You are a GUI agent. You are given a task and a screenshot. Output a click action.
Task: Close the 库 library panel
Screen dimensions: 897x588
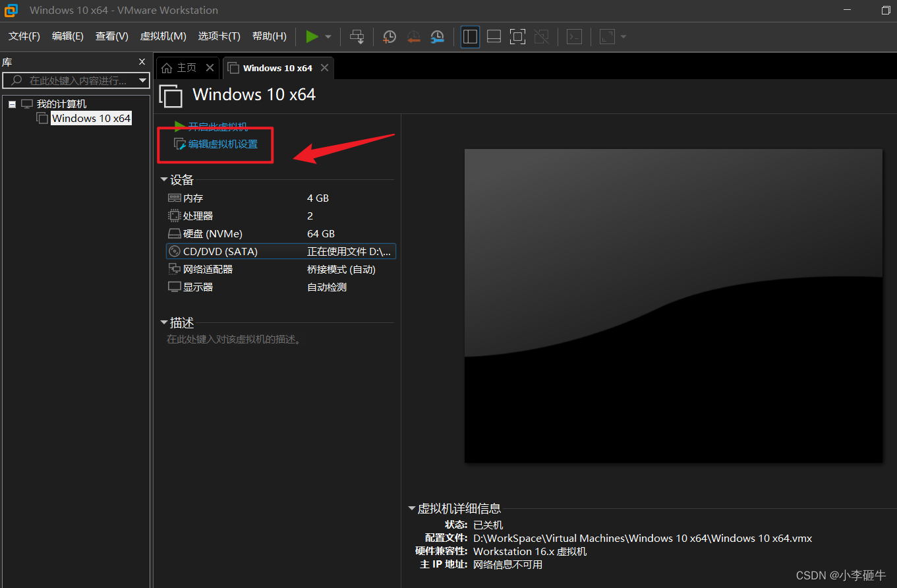142,61
